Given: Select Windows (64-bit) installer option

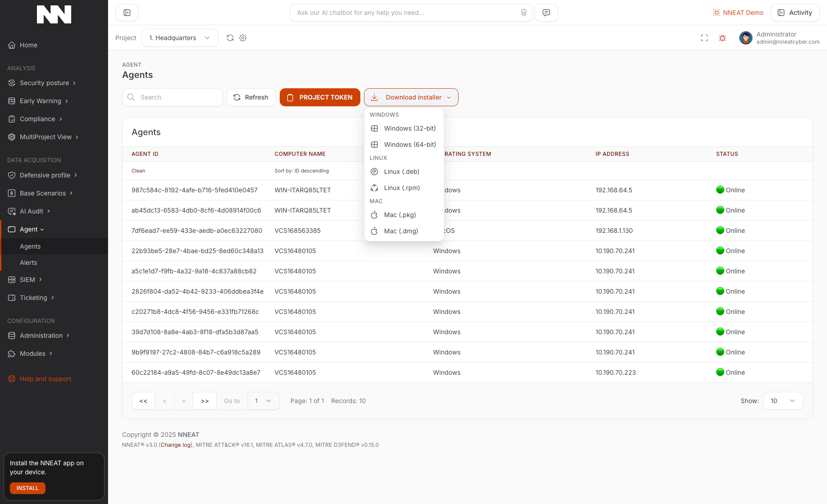Looking at the screenshot, I should 409,145.
